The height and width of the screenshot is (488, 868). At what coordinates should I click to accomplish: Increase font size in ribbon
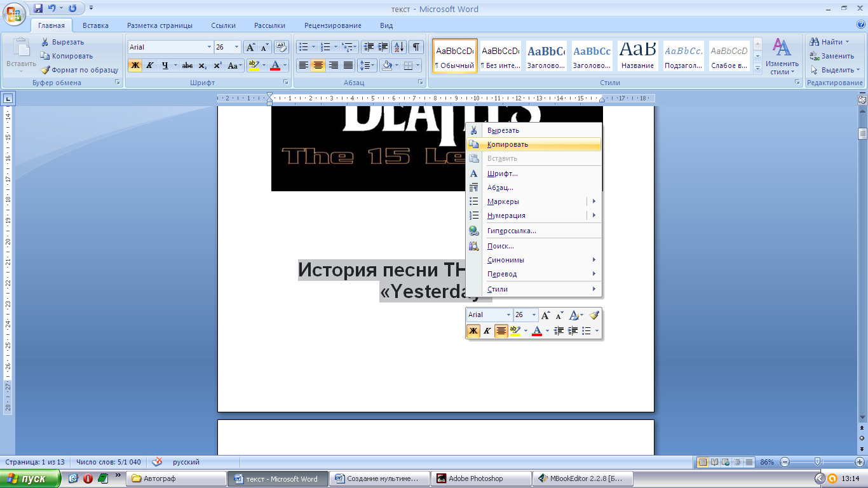(x=251, y=47)
